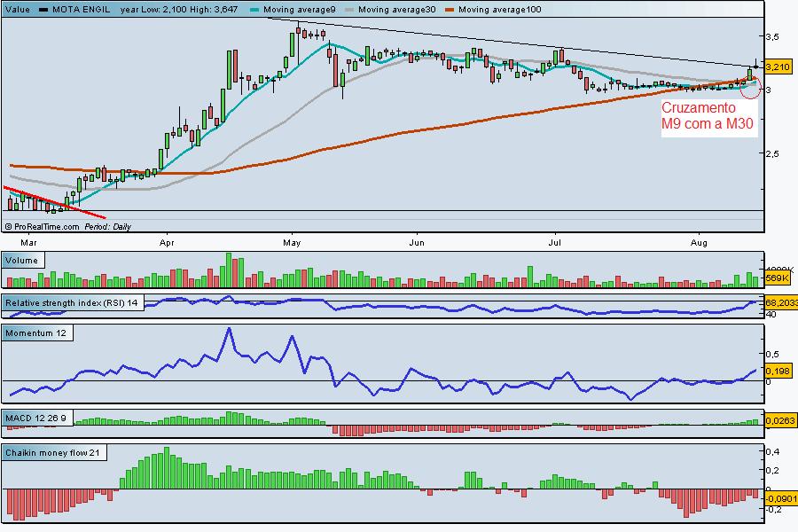Screen dimensions: 798x532
Task: Click the black MOTA ENGIL legend swatch
Action: click(43, 10)
